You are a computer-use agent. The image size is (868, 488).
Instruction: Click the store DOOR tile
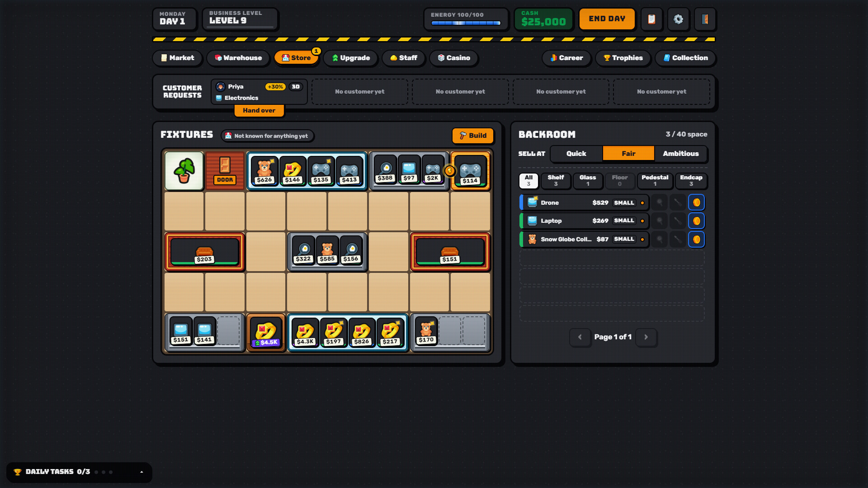coord(225,171)
